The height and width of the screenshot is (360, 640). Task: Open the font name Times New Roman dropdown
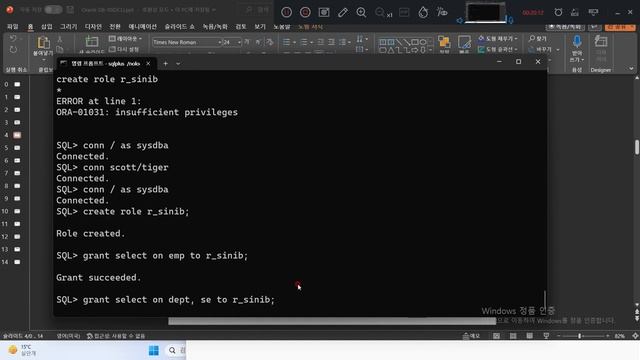click(x=219, y=42)
